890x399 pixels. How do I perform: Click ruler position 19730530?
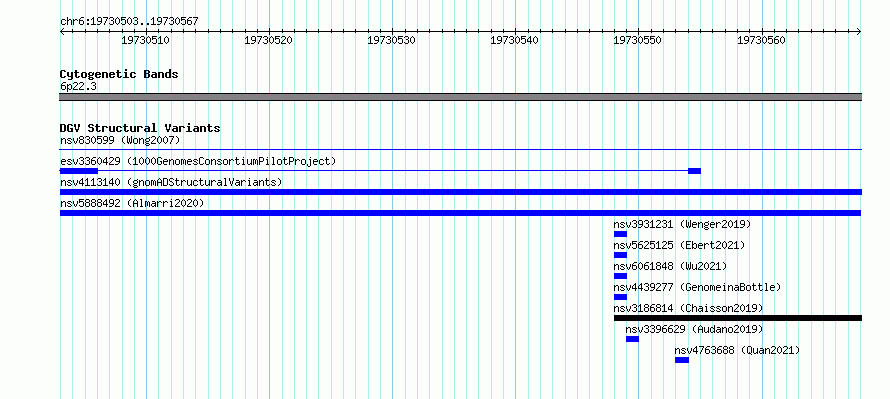[x=392, y=40]
